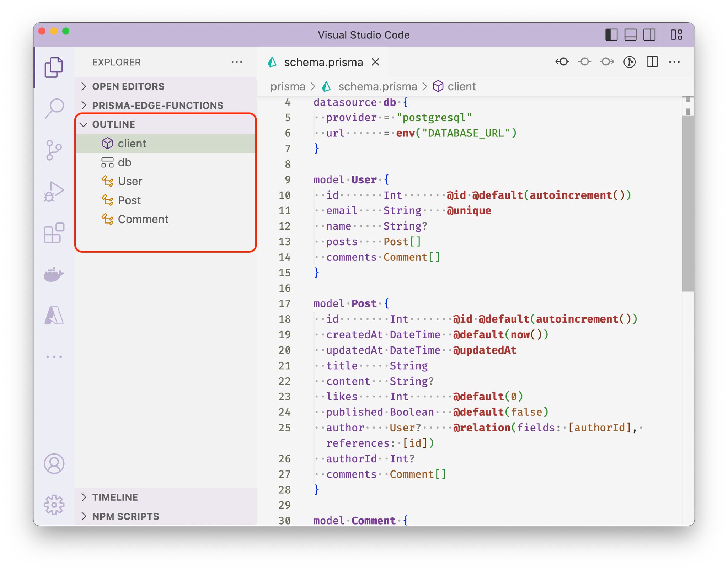Select Comment model in the Outline

pyautogui.click(x=166, y=219)
